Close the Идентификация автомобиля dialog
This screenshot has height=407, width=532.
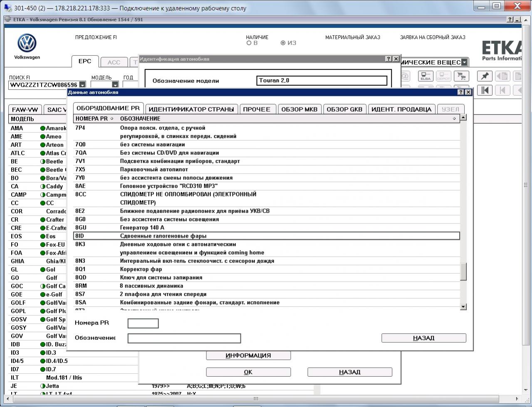click(x=396, y=59)
